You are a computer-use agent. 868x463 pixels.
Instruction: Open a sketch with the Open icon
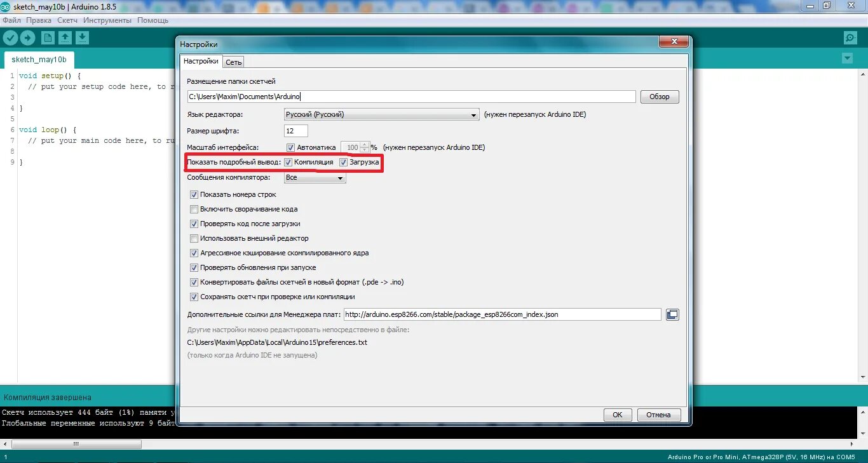(x=65, y=38)
